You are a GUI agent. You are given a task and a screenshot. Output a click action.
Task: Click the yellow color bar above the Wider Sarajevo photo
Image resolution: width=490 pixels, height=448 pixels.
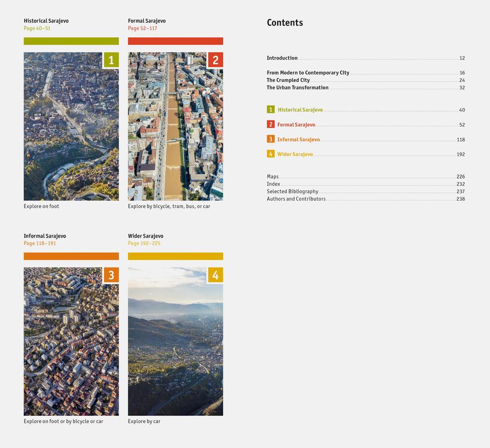[175, 256]
